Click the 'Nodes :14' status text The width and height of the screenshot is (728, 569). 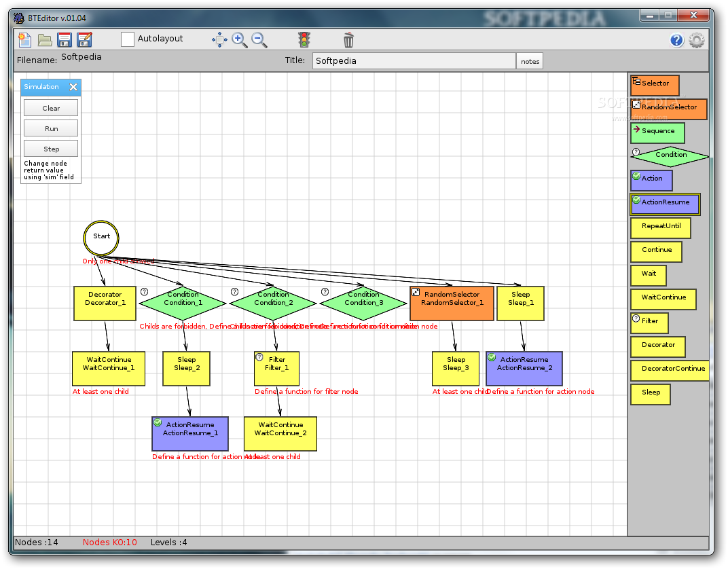pos(36,542)
